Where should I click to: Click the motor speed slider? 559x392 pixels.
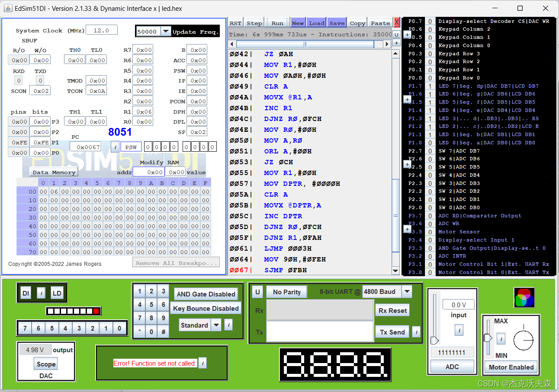[x=488, y=338]
